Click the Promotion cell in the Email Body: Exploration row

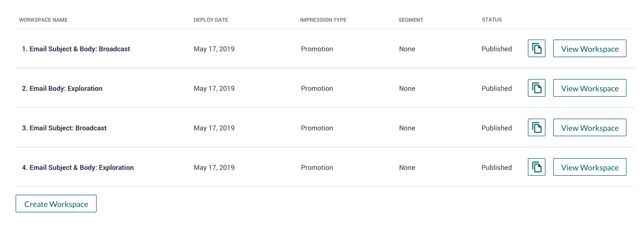coord(317,88)
